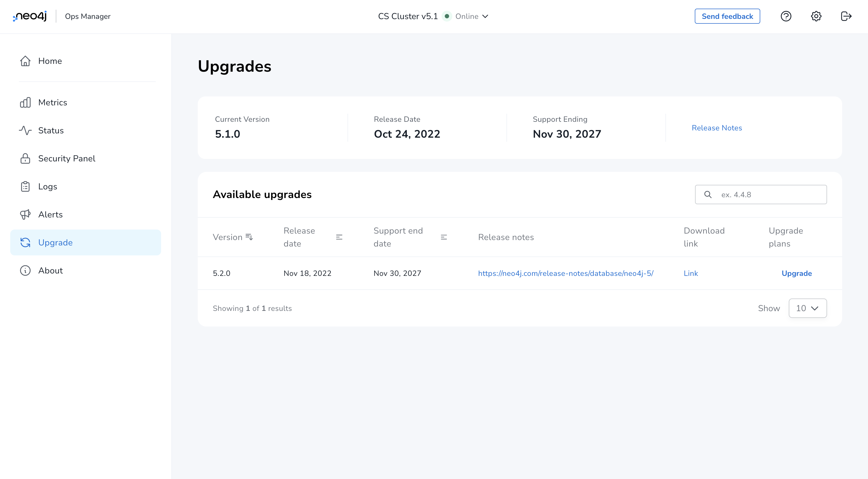Click the Metrics bar chart icon

click(25, 102)
